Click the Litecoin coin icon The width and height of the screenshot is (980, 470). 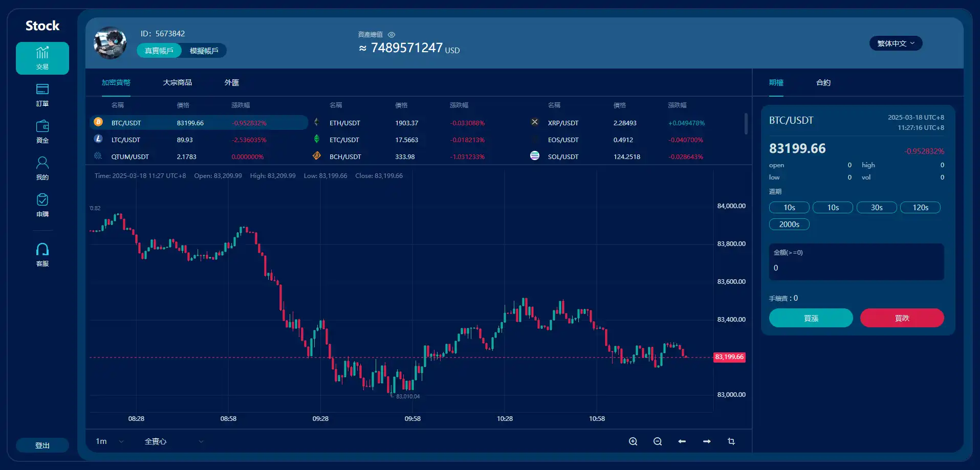coord(98,139)
